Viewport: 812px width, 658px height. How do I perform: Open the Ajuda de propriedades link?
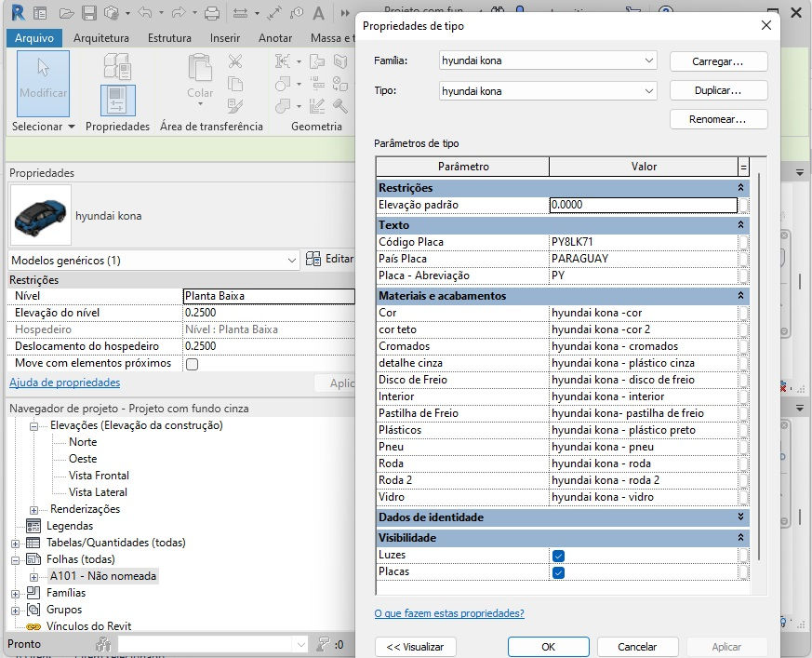(65, 383)
